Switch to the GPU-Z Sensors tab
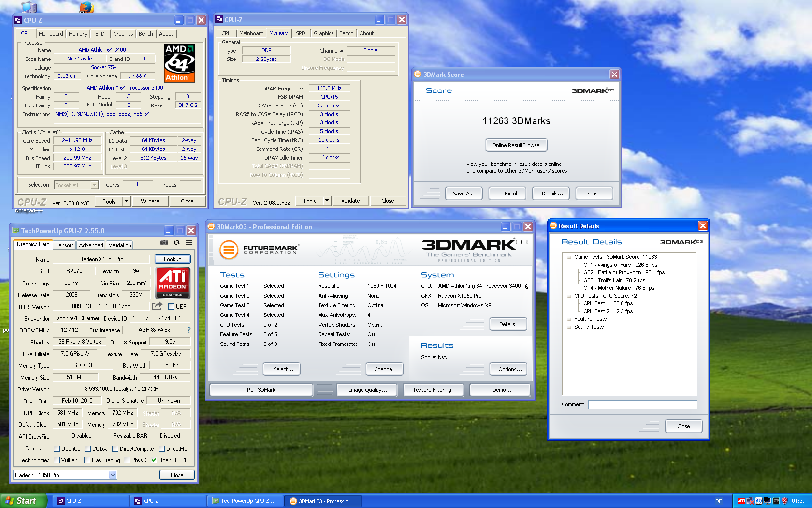This screenshot has height=508, width=812. coord(64,245)
